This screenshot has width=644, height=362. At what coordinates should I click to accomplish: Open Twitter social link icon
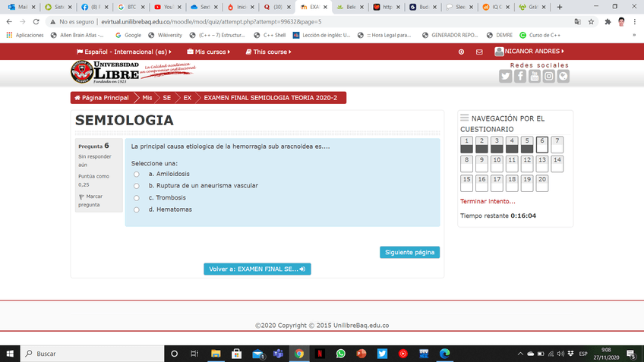point(506,76)
